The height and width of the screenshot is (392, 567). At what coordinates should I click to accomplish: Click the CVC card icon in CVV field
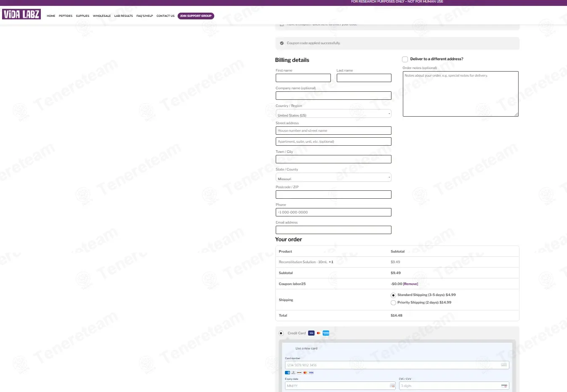[x=504, y=386]
